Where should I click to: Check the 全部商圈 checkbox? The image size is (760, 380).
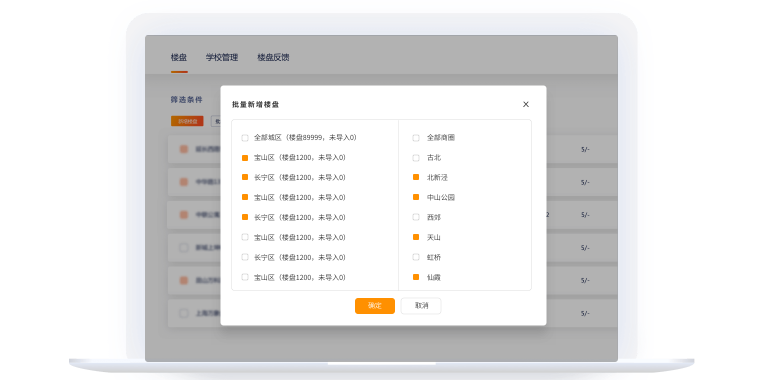pyautogui.click(x=416, y=138)
